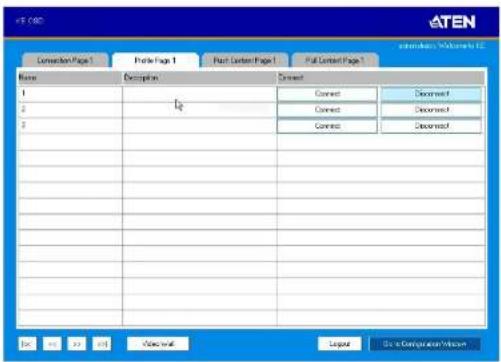Select profile name cell 2
The height and width of the screenshot is (362, 501).
70,109
